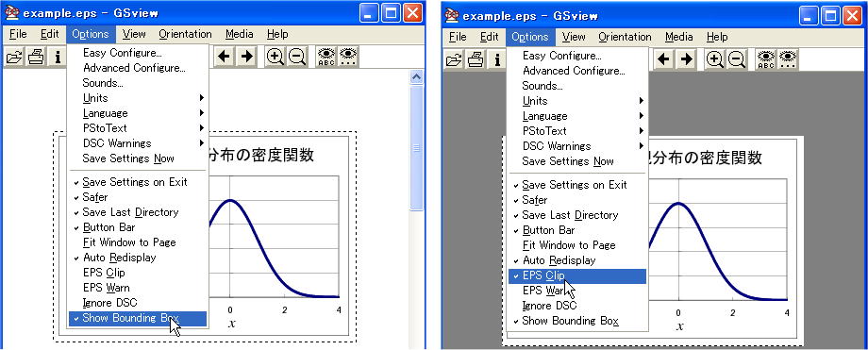Maximize the left GSview window

(391, 13)
